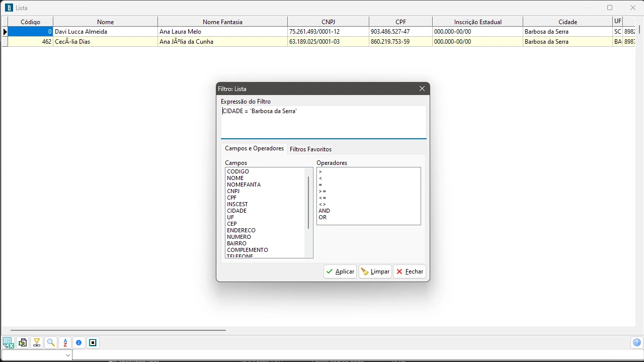Viewport: 644px width, 362px height.
Task: Select the CecÃ­lia Dias cell
Action: 106,42
